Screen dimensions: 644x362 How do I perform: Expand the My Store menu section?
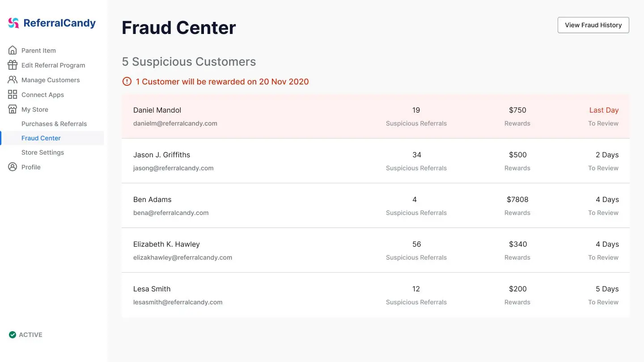click(x=35, y=109)
